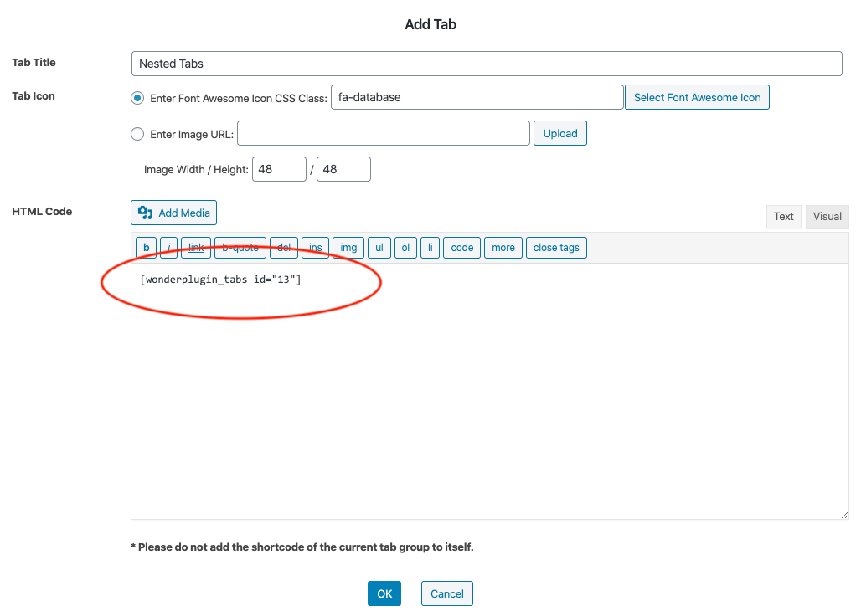861x616 pixels.
Task: Click the ol list button
Action: coord(405,248)
